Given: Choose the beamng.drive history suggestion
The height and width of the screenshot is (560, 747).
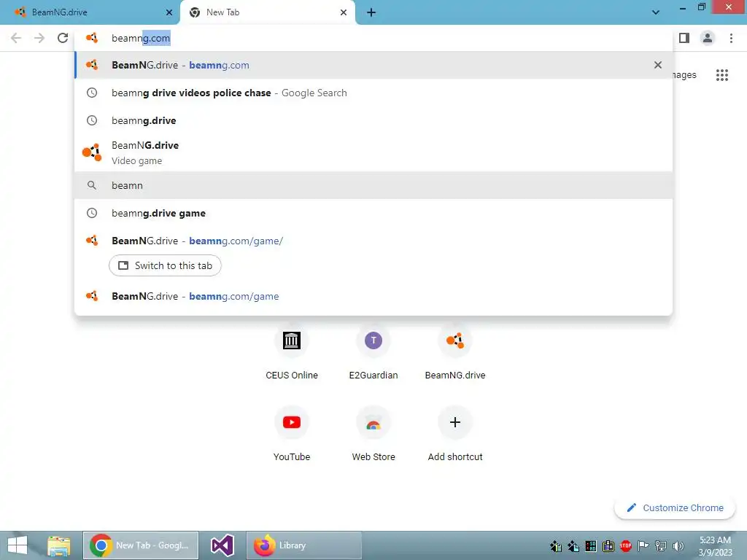Looking at the screenshot, I should pos(373,120).
